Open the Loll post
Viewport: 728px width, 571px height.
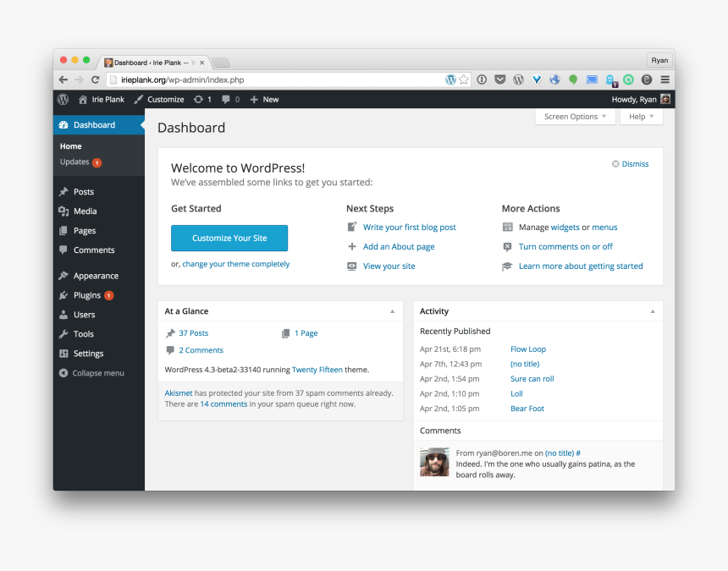tap(516, 394)
